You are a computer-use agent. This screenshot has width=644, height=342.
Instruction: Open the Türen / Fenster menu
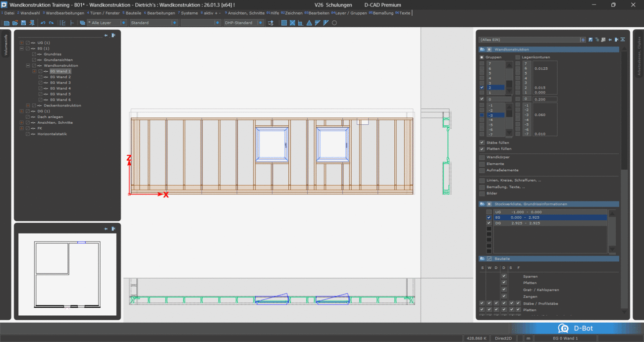105,13
